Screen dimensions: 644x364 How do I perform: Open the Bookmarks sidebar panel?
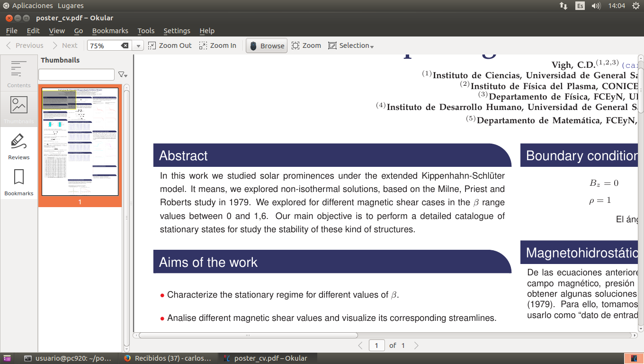(x=19, y=182)
